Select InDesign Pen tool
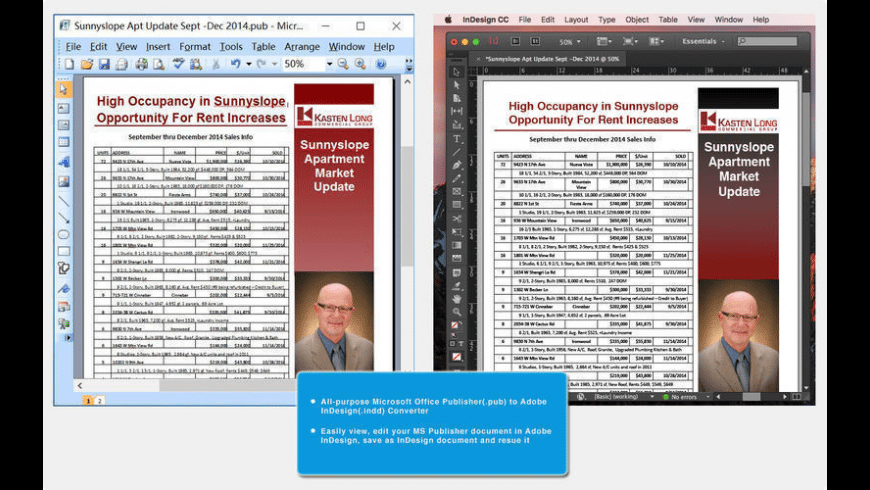 [457, 165]
